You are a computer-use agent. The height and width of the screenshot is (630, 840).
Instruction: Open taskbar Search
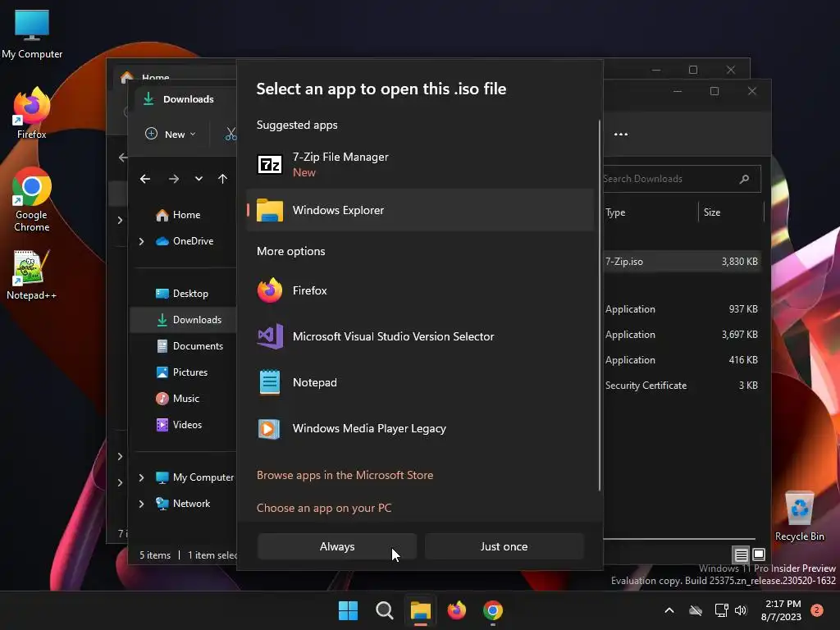pos(384,610)
